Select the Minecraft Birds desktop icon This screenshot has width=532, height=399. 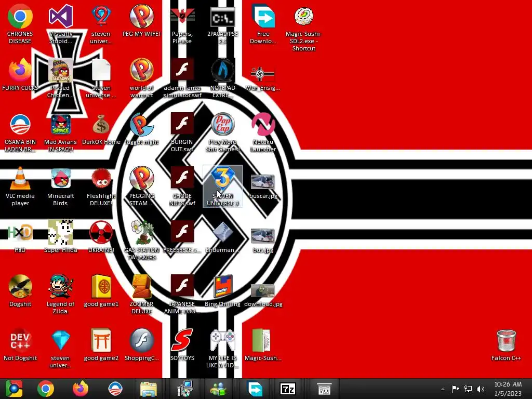click(60, 187)
